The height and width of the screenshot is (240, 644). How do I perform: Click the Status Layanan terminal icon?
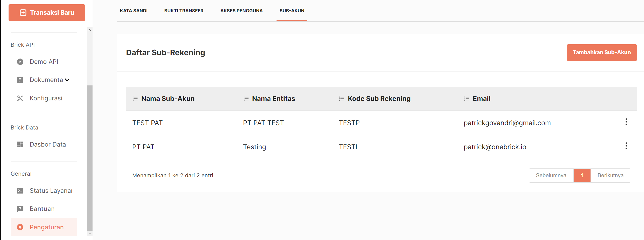tap(20, 191)
